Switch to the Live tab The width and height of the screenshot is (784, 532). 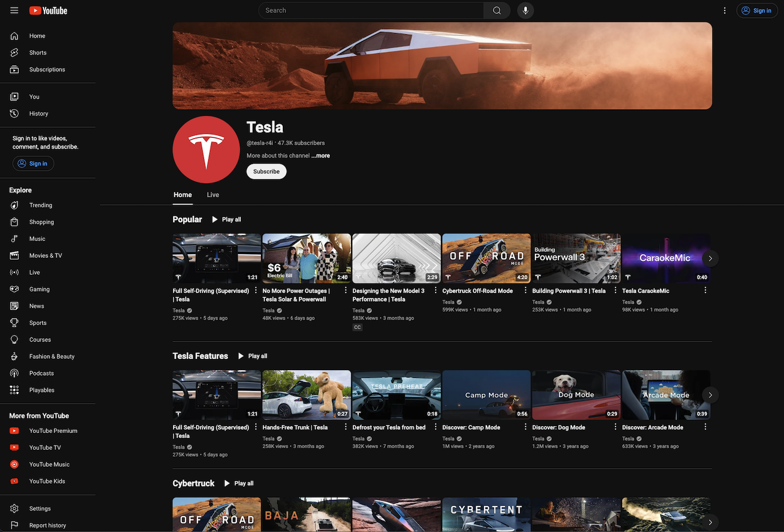coord(213,195)
